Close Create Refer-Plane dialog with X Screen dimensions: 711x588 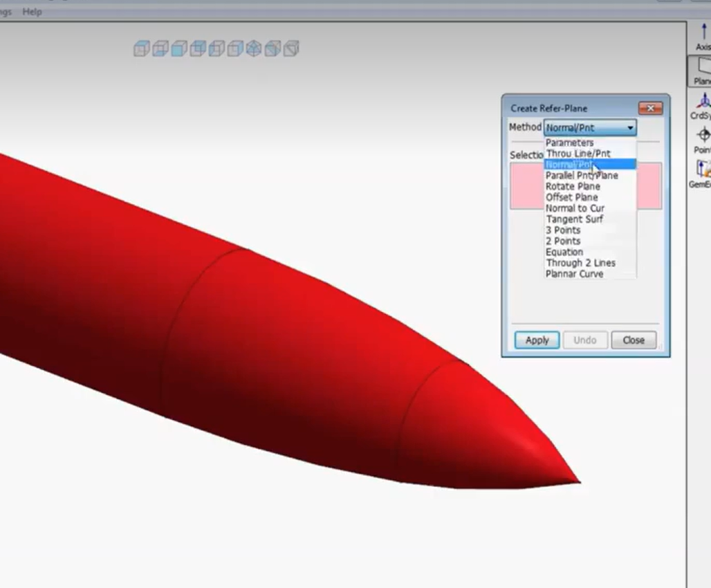pyautogui.click(x=650, y=108)
